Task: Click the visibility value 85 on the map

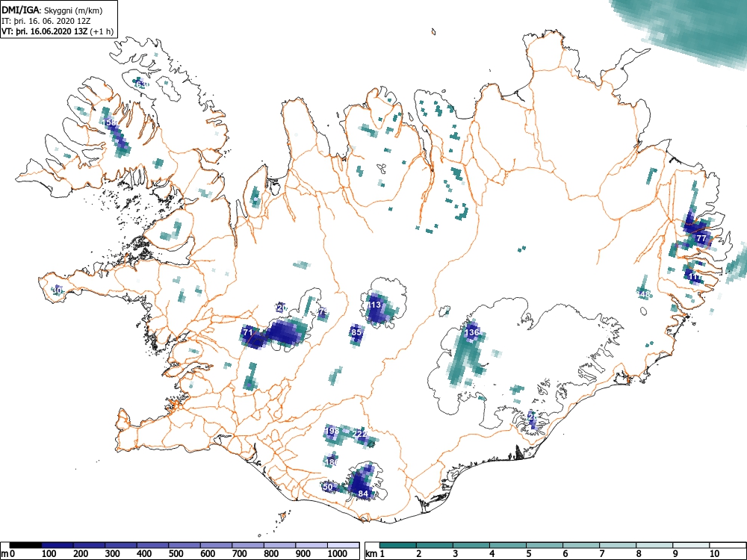Action: pyautogui.click(x=356, y=332)
